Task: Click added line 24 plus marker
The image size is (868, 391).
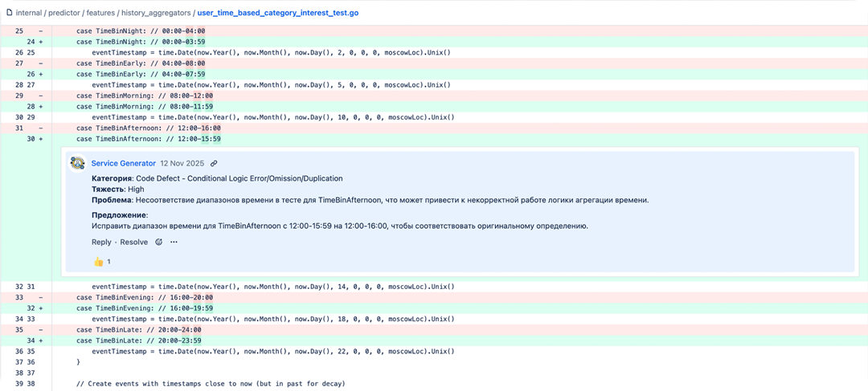Action: [39, 42]
